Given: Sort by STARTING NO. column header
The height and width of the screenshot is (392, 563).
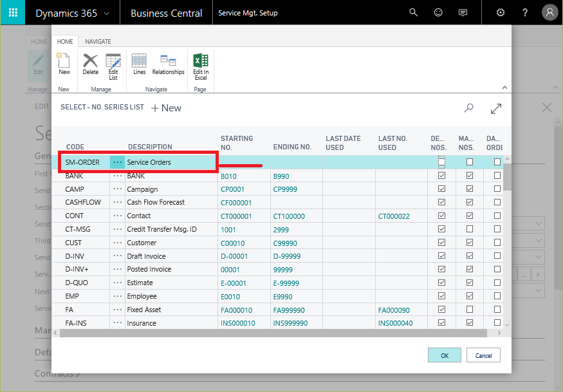Looking at the screenshot, I should [x=237, y=143].
